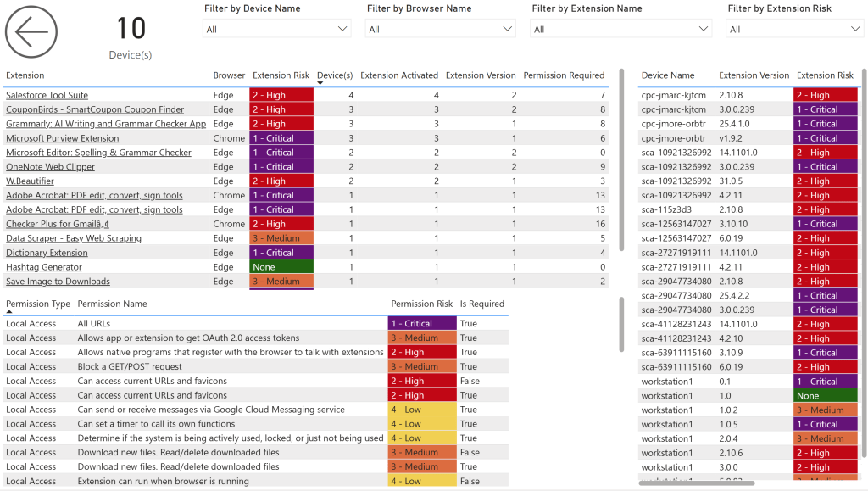Sort by the Device Name column header
This screenshot has height=491, width=868.
(668, 75)
